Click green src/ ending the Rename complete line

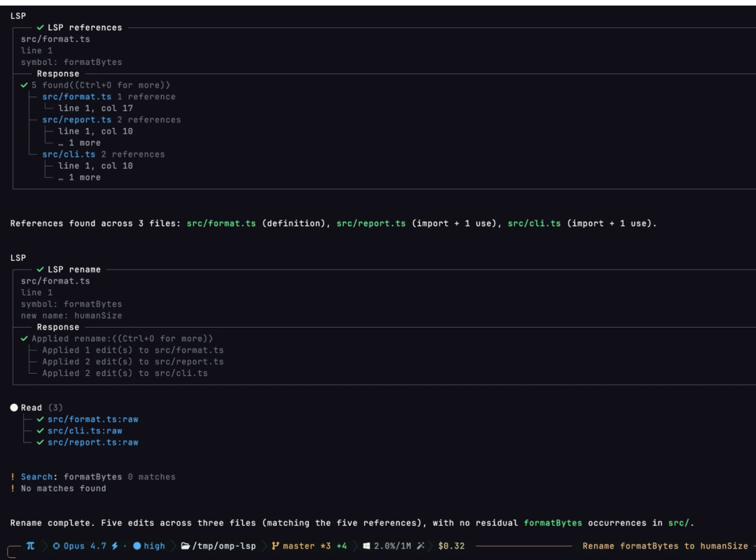679,523
